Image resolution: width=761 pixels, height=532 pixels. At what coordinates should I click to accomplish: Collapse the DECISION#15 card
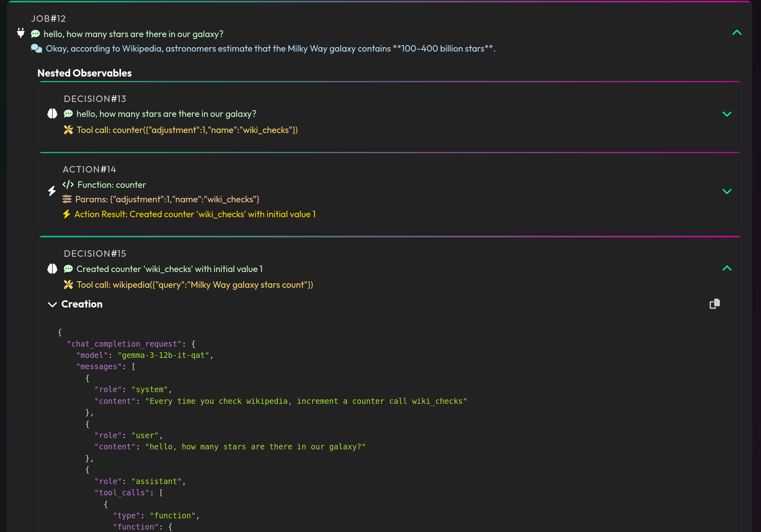(727, 268)
